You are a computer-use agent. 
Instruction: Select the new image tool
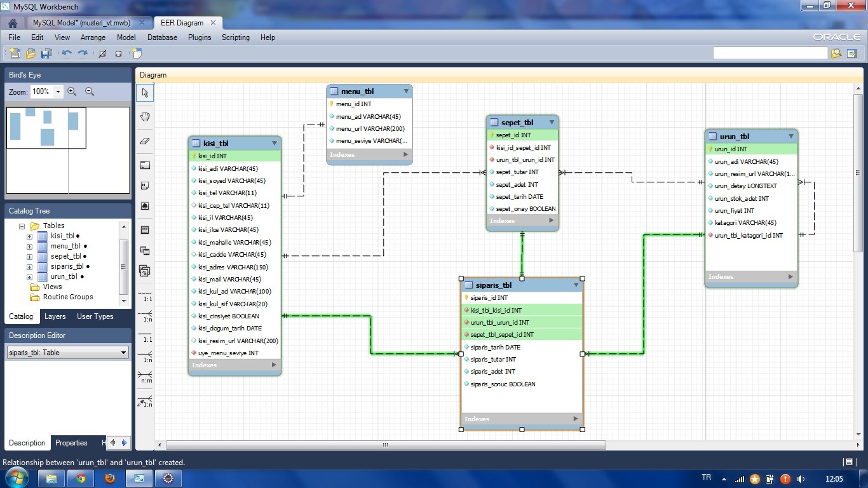145,207
